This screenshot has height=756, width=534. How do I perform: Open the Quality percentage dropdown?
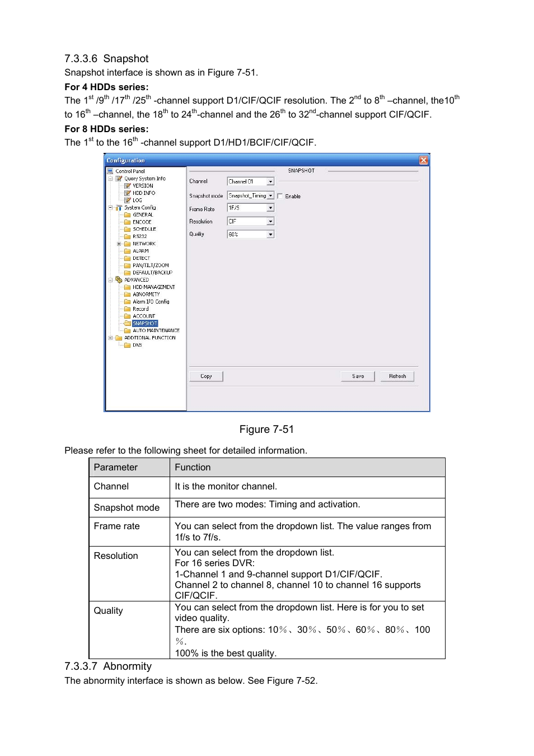pyautogui.click(x=251, y=234)
